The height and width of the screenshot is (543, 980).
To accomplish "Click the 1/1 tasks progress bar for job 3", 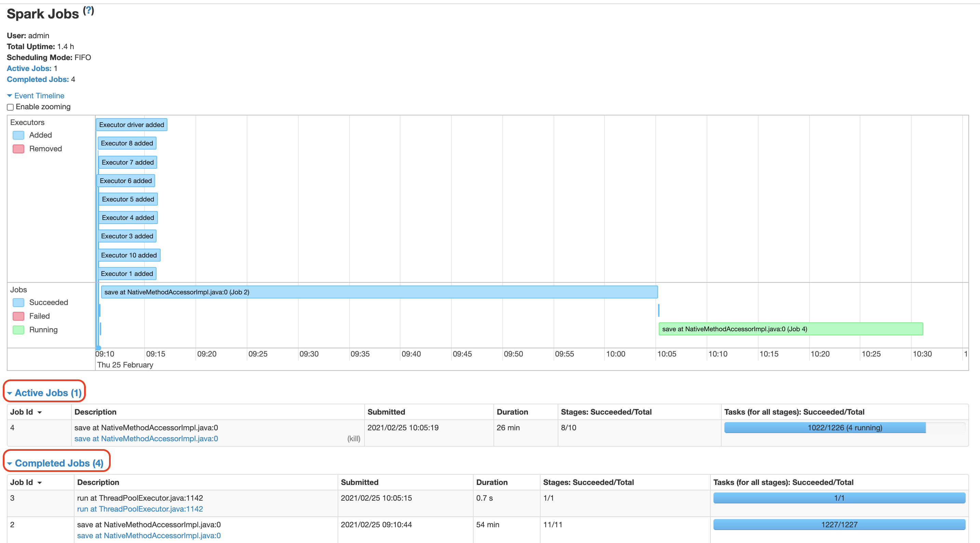I will pyautogui.click(x=839, y=498).
